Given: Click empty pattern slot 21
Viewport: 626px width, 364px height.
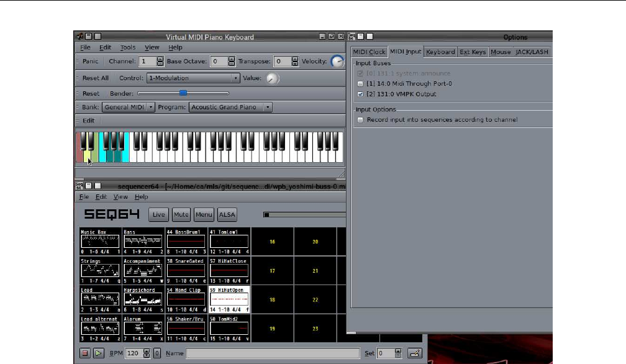Looking at the screenshot, I should pyautogui.click(x=315, y=271).
